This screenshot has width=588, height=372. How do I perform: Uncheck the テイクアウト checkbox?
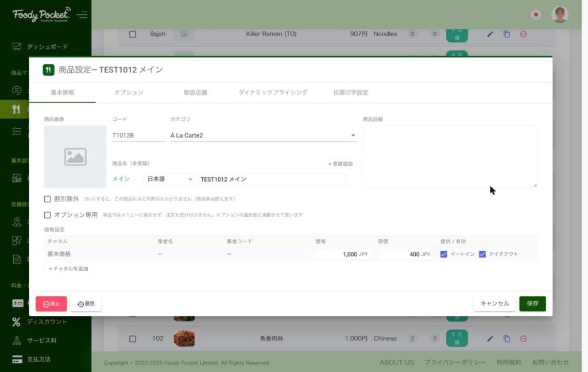tap(482, 254)
